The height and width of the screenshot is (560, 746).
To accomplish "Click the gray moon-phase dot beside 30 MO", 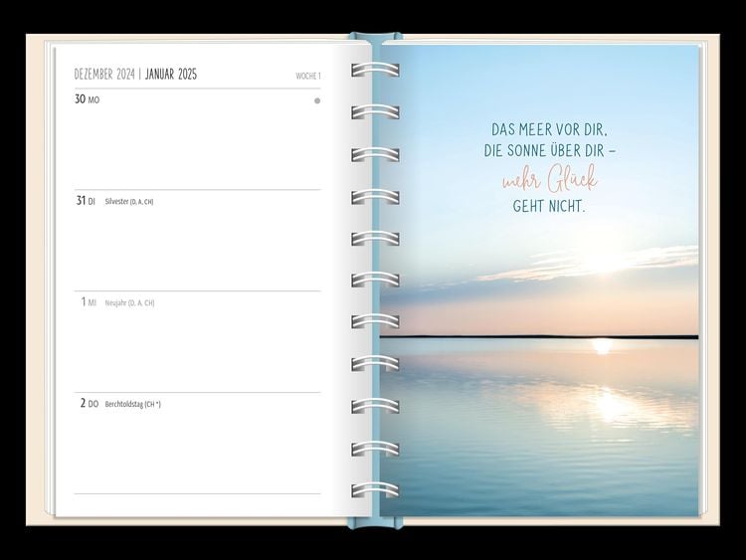I will (317, 100).
